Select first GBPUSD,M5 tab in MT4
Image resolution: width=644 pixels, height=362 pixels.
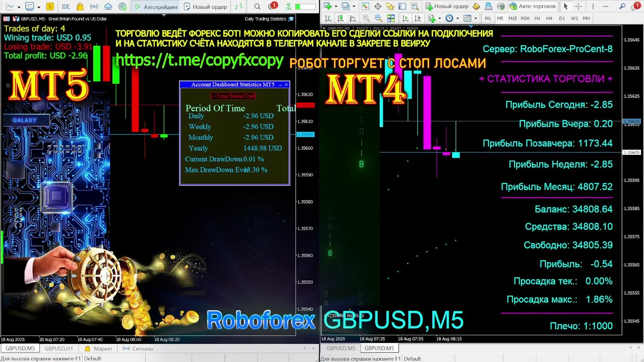(341, 348)
